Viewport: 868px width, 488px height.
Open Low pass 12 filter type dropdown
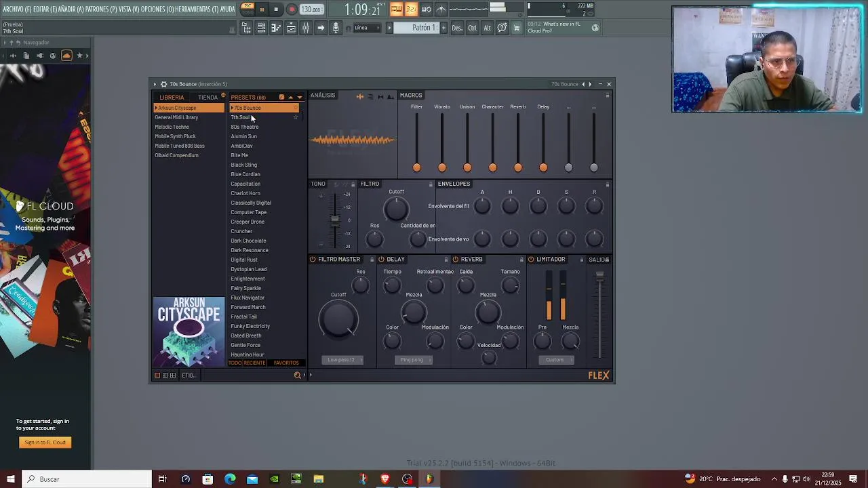click(342, 360)
